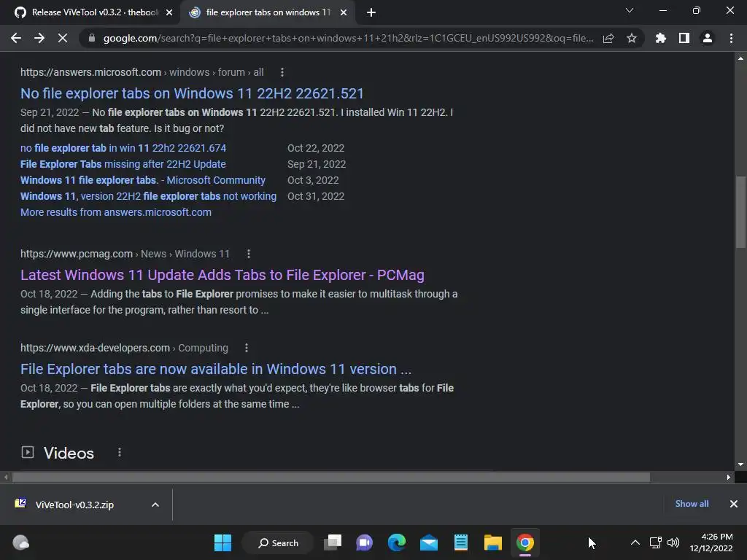Open Chrome extensions puzzle menu
This screenshot has width=747, height=560.
[x=661, y=38]
